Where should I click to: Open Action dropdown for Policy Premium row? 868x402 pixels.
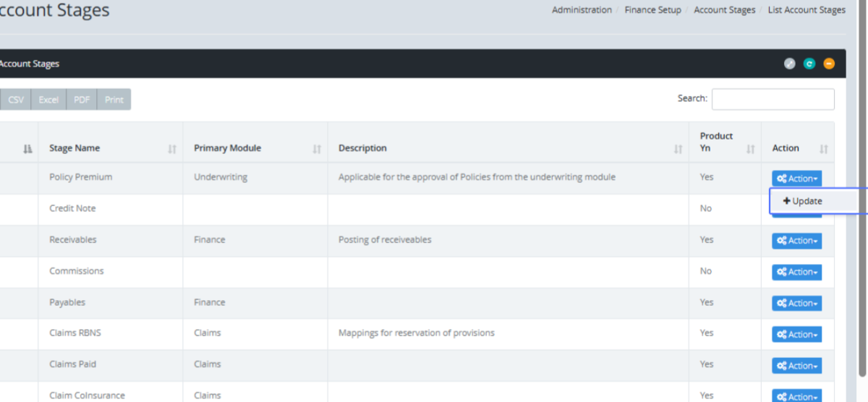pos(796,179)
